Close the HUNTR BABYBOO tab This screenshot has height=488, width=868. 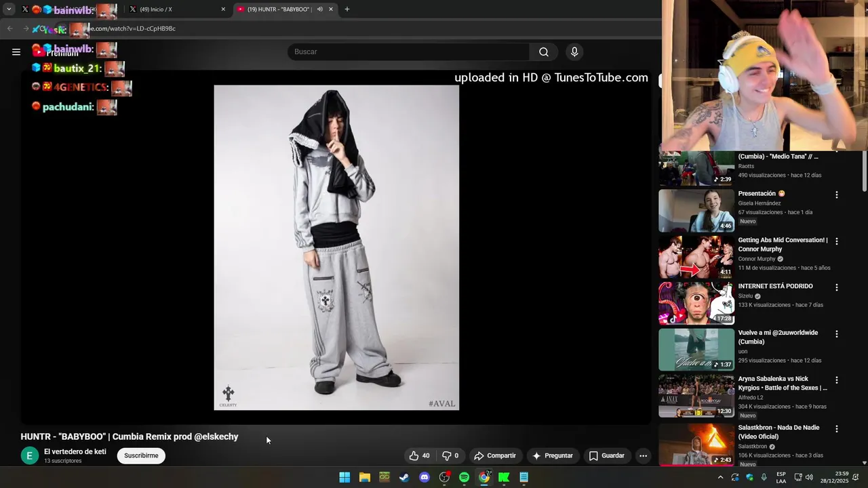331,9
